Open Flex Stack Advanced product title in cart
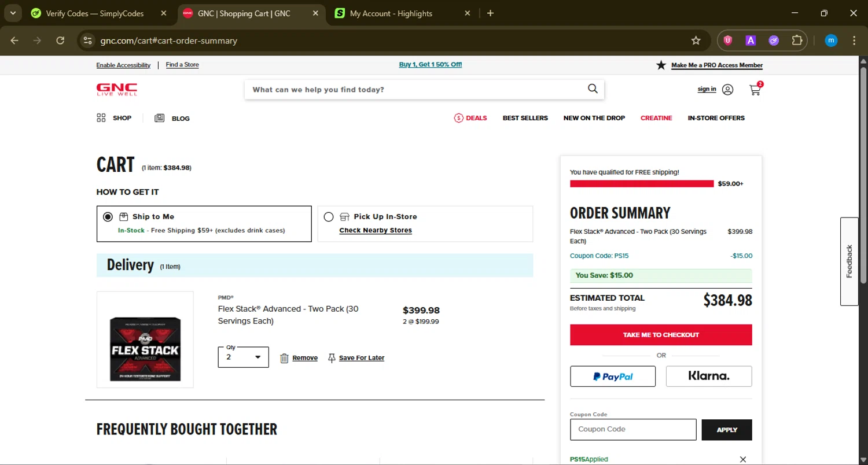This screenshot has width=868, height=465. [288, 315]
